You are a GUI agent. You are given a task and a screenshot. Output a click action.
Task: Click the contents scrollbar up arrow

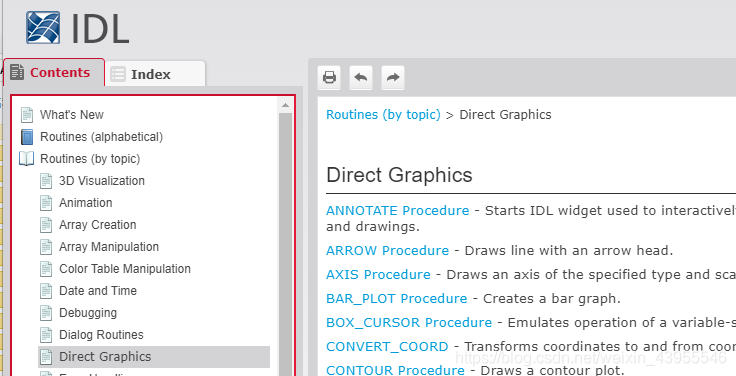[x=285, y=106]
